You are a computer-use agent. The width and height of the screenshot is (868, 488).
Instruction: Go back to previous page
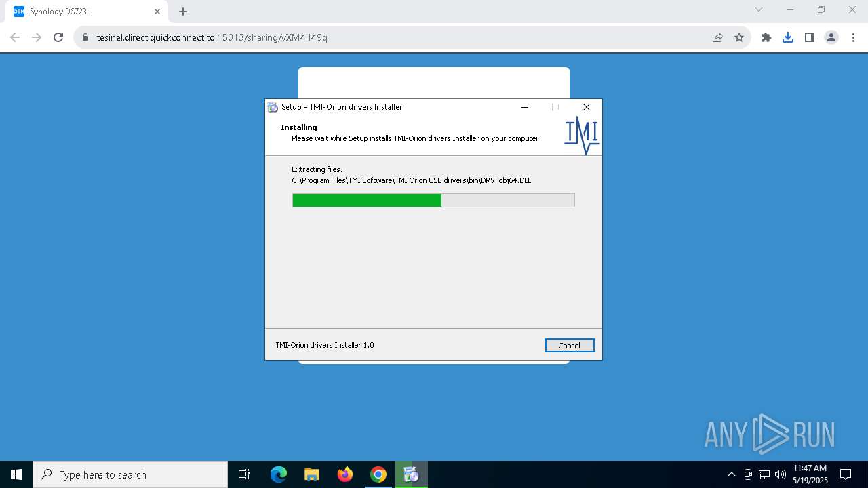pyautogui.click(x=15, y=37)
